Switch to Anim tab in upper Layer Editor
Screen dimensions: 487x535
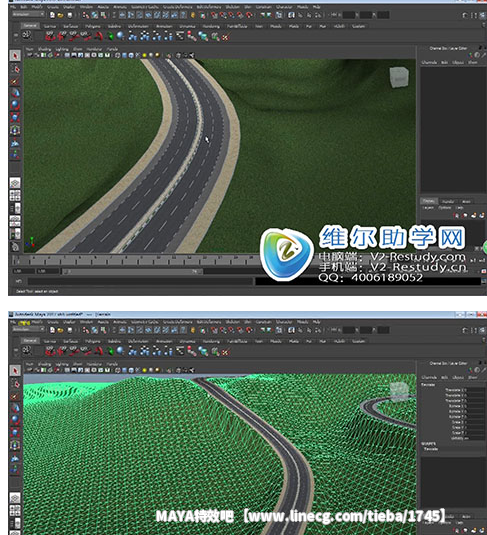pyautogui.click(x=466, y=201)
